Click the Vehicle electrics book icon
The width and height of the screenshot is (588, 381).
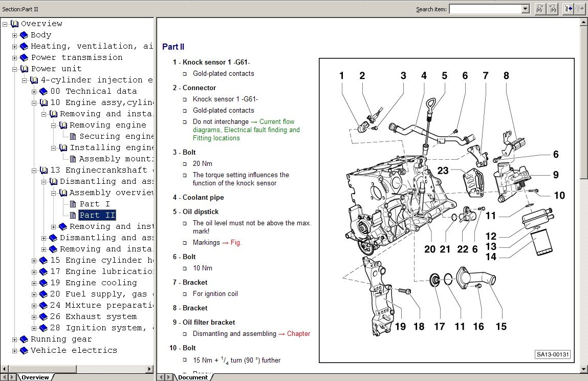[24, 350]
